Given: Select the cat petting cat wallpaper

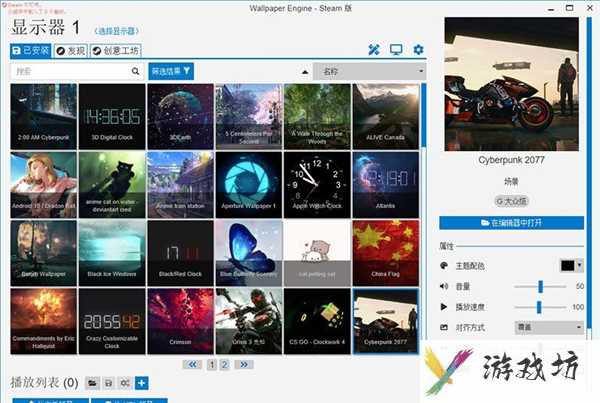Looking at the screenshot, I should (x=317, y=253).
